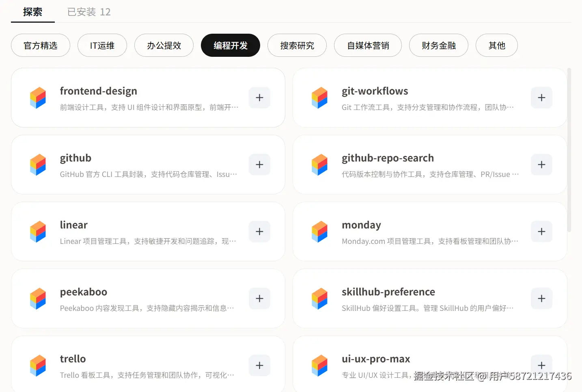This screenshot has height=392, width=582.
Task: Click the description starting Linear 项目管理工具
Action: 148,241
